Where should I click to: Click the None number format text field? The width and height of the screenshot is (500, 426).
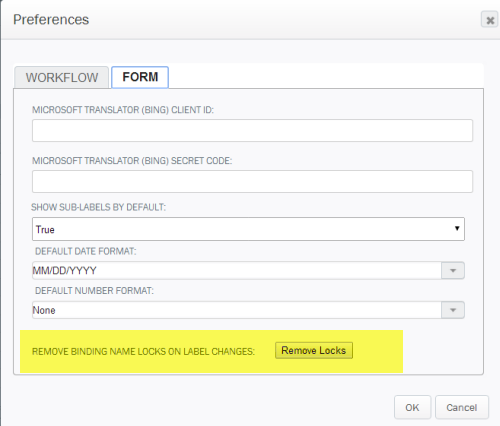tap(237, 310)
